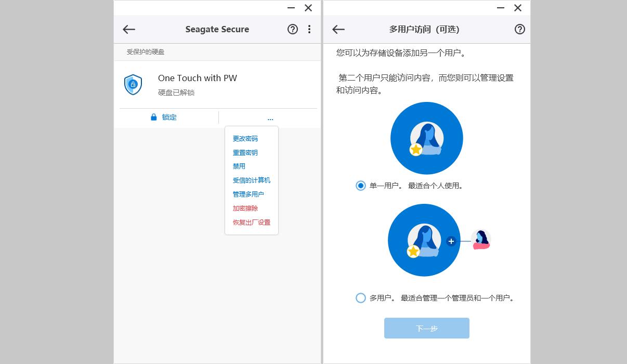The image size is (627, 364).
Task: Click the 锁定 link to lock the drive
Action: click(169, 117)
